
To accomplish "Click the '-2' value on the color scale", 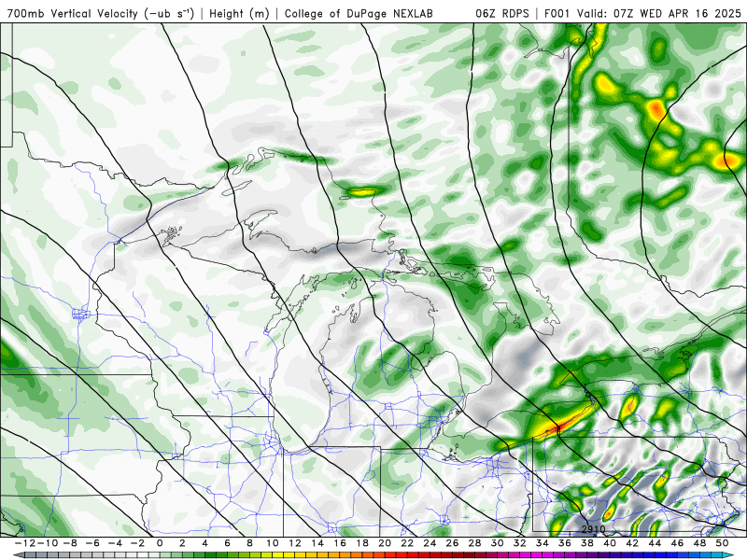I will coord(137,543).
